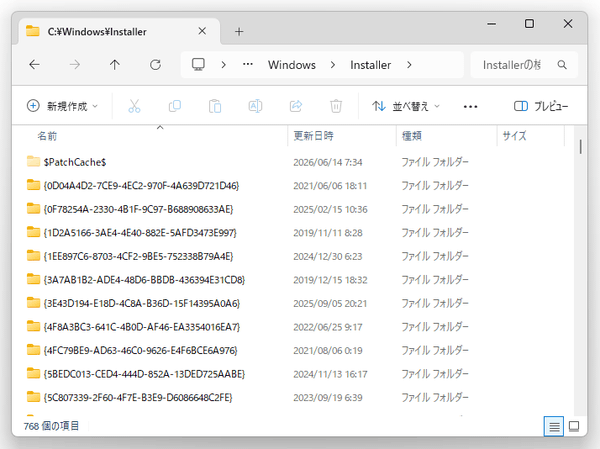Click the Copy icon in toolbar
The image size is (600, 449).
[175, 106]
